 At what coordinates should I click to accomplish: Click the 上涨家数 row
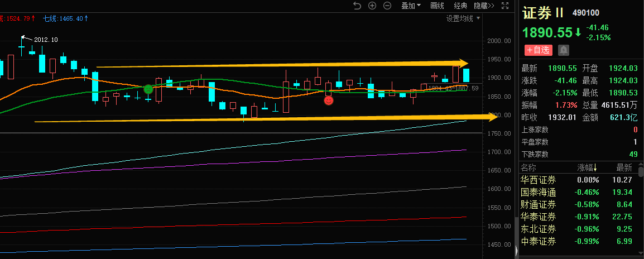pos(579,130)
